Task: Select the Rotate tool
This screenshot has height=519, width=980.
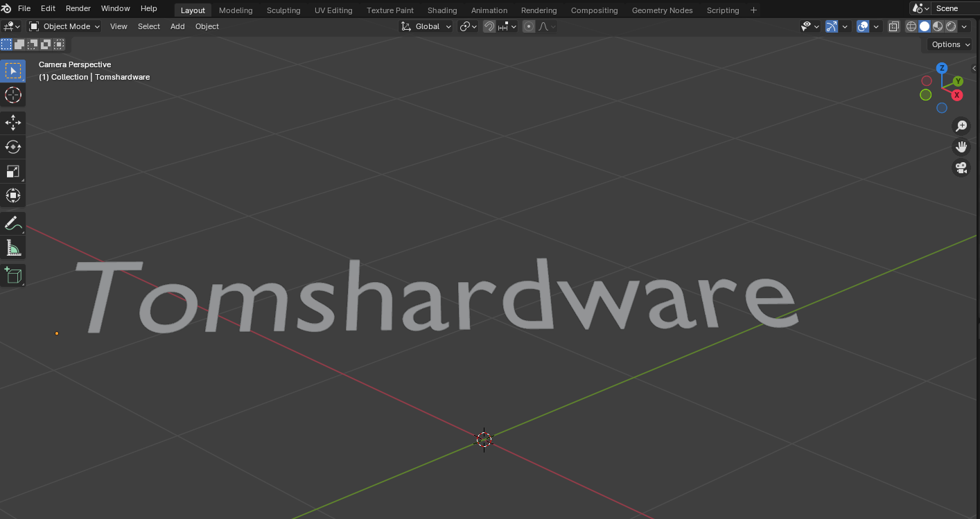Action: (12, 147)
